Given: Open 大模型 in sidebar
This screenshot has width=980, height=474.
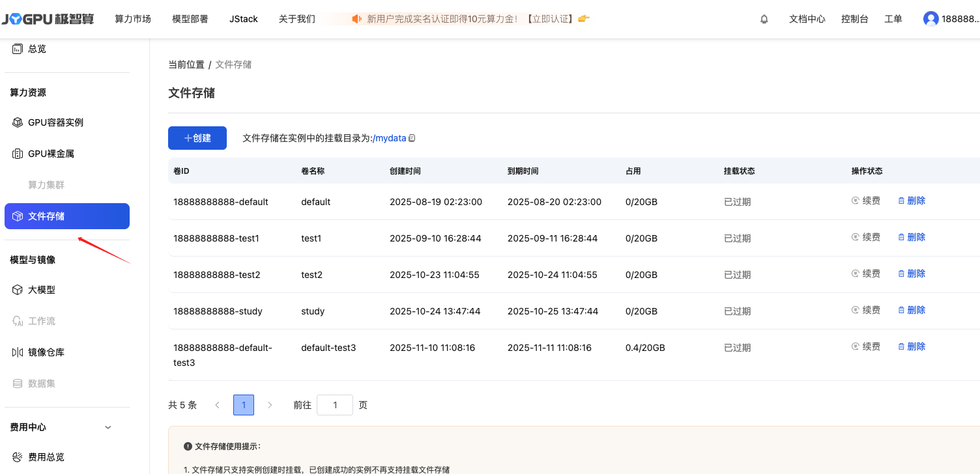Looking at the screenshot, I should [x=41, y=290].
